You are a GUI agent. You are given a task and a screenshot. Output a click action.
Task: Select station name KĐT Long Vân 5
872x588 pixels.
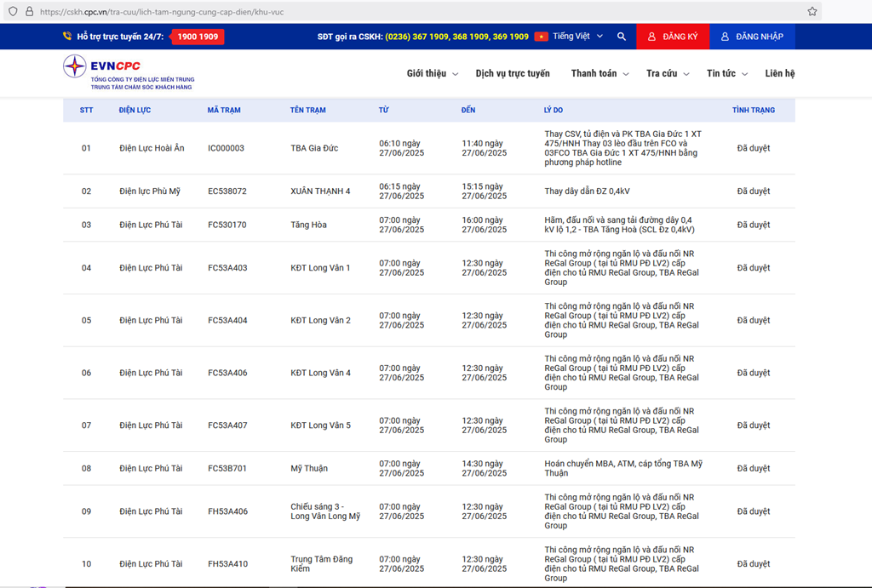point(320,425)
